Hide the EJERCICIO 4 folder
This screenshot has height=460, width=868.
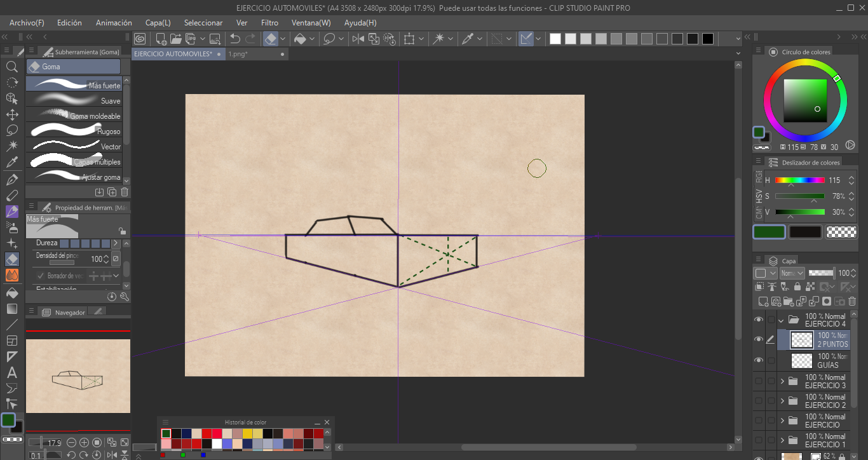[758, 320]
